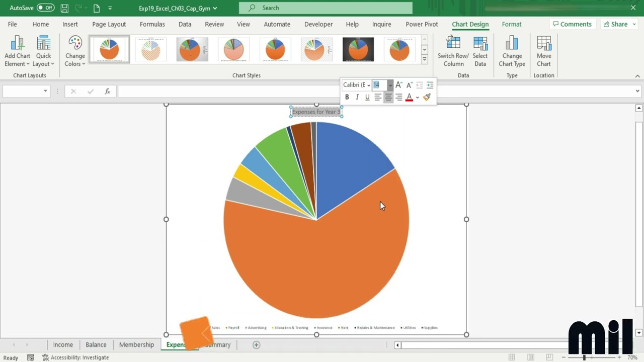This screenshot has width=644, height=362.
Task: Open the file name dropdown in the title bar
Action: [215, 8]
